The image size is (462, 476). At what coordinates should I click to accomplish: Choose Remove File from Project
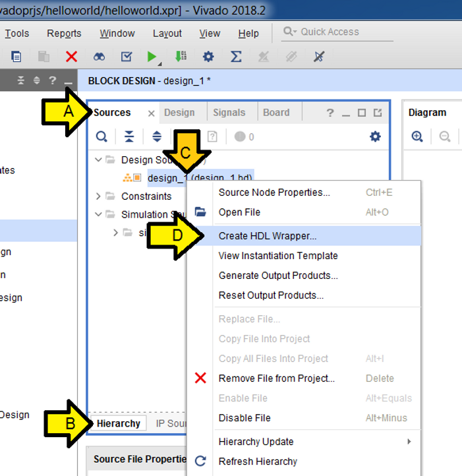(304, 378)
